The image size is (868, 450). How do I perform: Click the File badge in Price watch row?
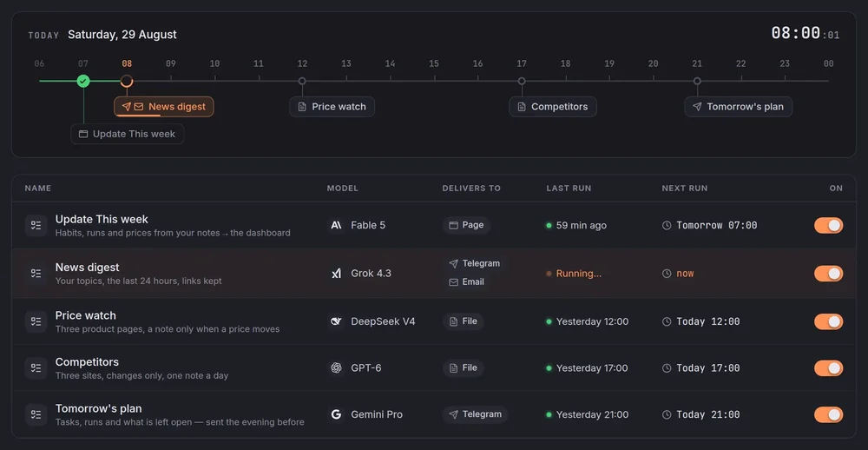point(464,321)
